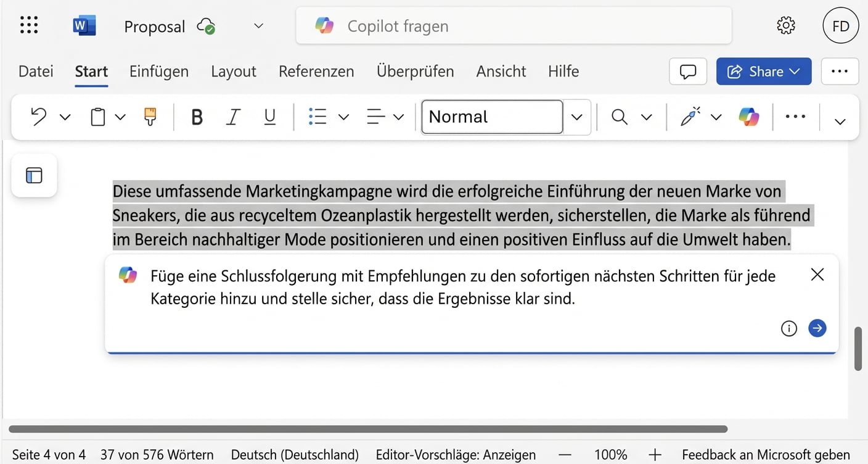868x464 pixels.
Task: Open the navigation pane icon on the left
Action: coord(33,175)
